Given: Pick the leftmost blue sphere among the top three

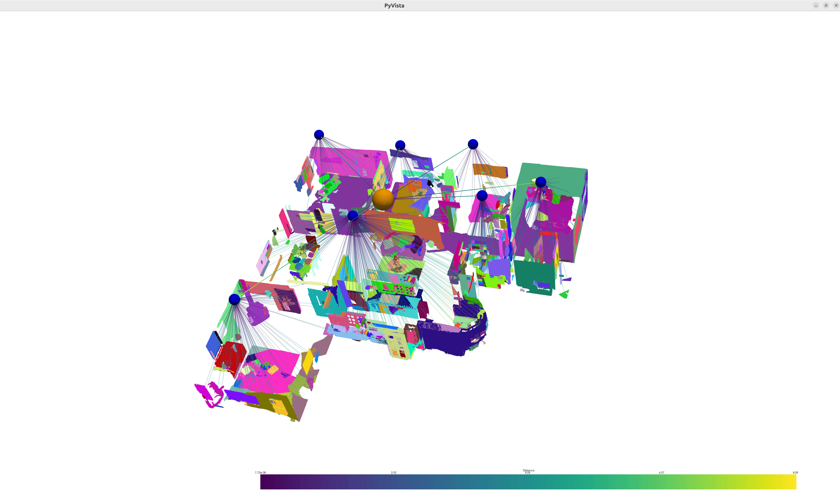Looking at the screenshot, I should (x=319, y=134).
